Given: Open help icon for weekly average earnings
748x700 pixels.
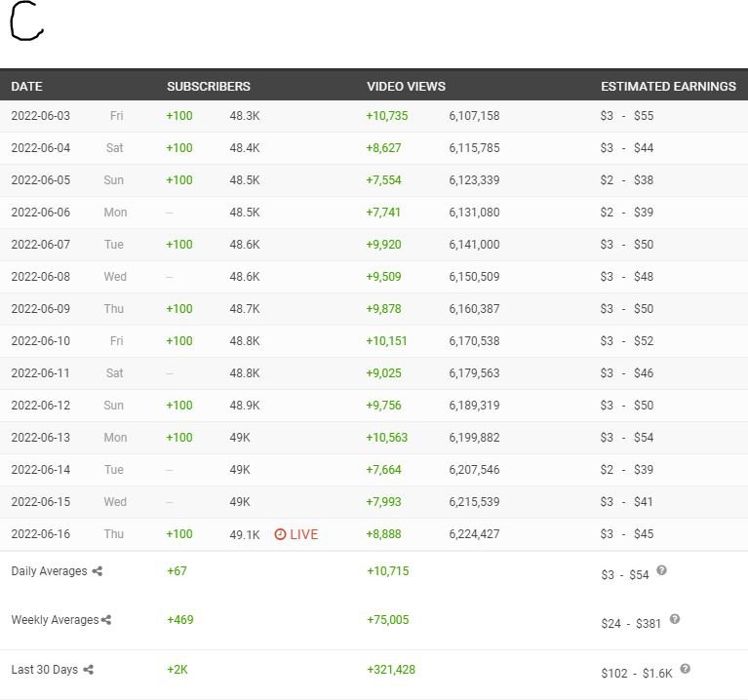Looking at the screenshot, I should [675, 619].
